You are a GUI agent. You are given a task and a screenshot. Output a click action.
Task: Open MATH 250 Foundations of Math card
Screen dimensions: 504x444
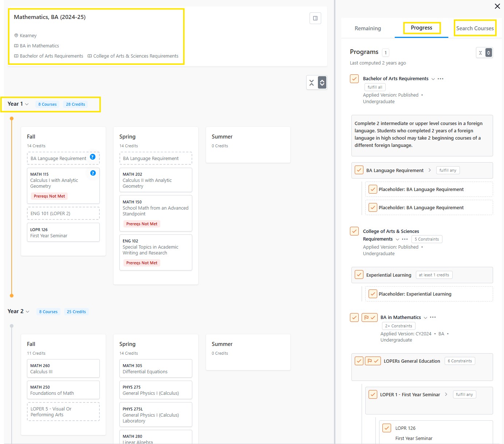pos(63,390)
